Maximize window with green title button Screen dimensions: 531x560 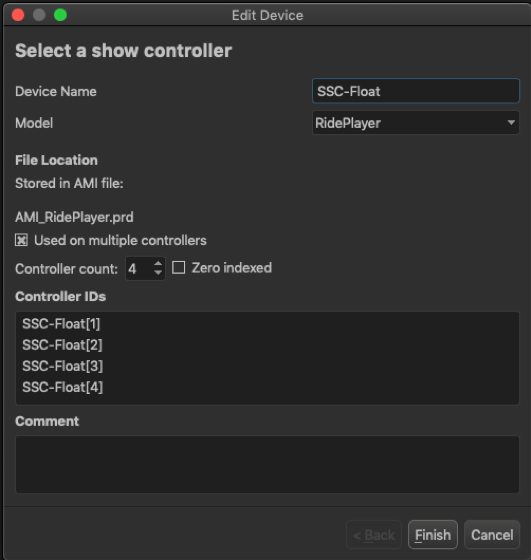pyautogui.click(x=60, y=15)
